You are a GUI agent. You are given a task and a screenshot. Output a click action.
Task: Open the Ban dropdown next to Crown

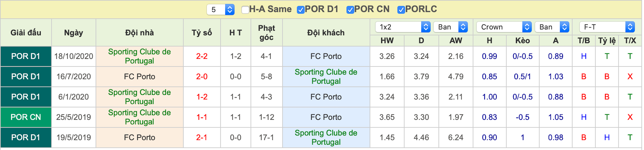(552, 27)
